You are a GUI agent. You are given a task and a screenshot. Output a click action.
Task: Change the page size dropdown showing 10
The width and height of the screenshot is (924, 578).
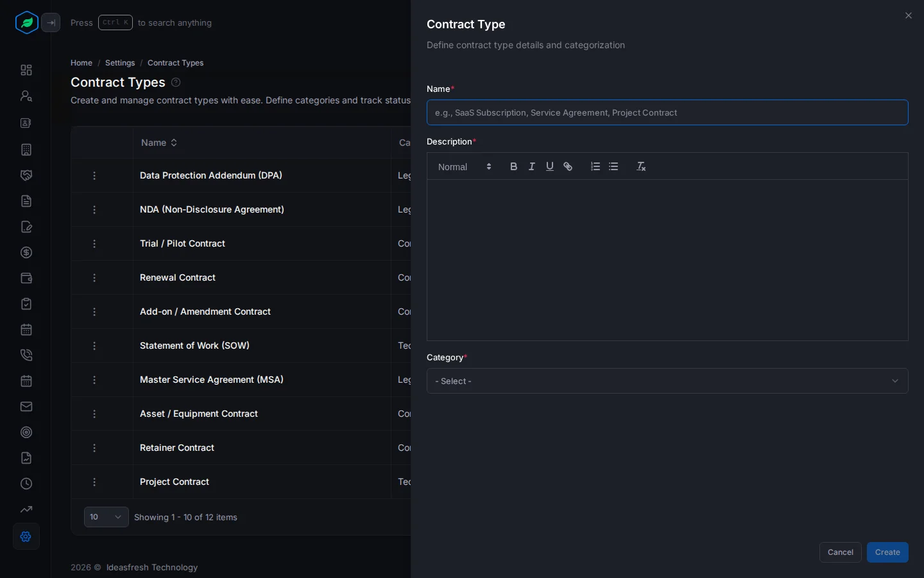[106, 517]
